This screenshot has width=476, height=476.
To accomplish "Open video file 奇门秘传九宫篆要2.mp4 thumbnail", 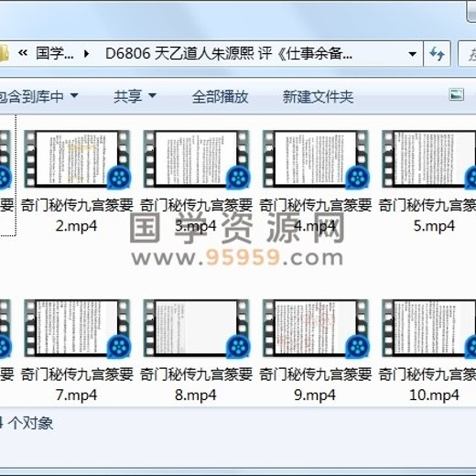I will point(77,159).
